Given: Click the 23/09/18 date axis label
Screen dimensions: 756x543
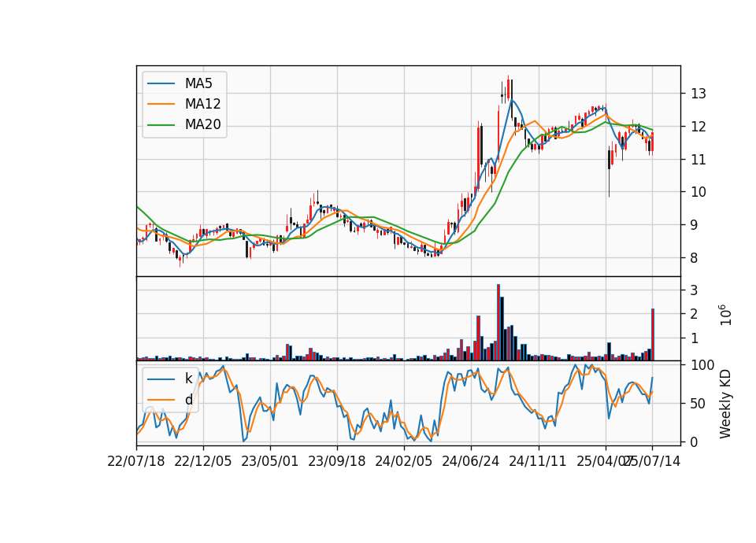Looking at the screenshot, I should [x=337, y=462].
